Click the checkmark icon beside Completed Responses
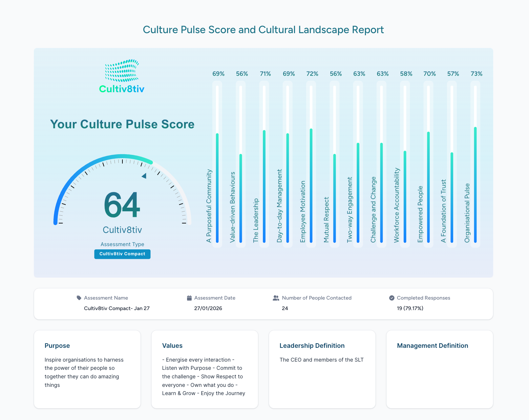This screenshot has width=529, height=420. coord(392,298)
